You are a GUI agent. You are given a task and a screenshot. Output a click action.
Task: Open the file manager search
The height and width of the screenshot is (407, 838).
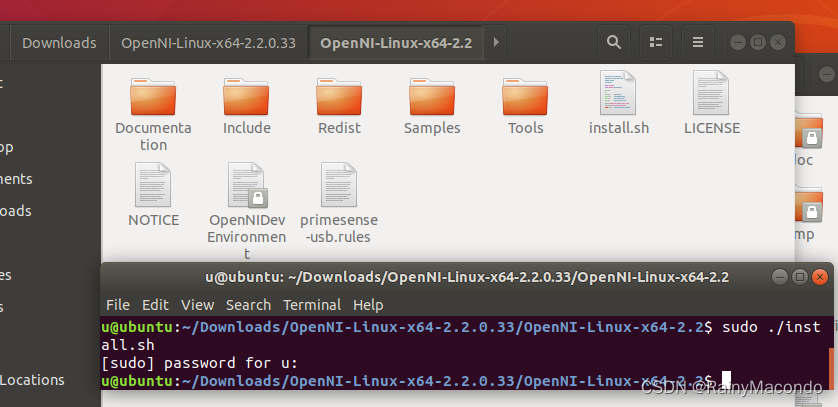(x=614, y=42)
